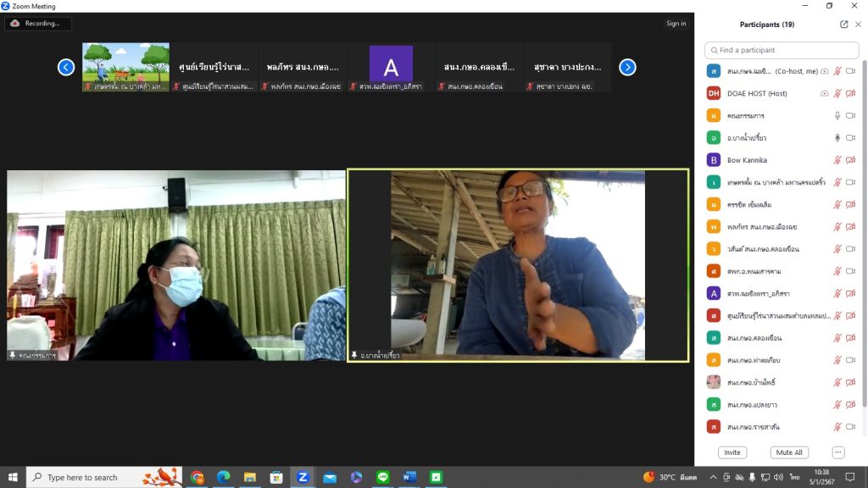Open Microsoft Word from the taskbar

pyautogui.click(x=409, y=477)
